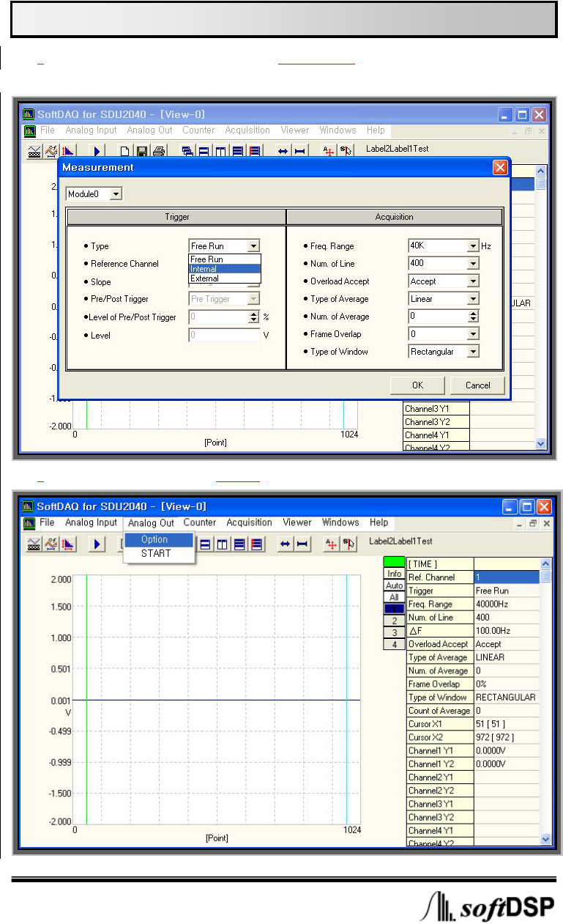Screen dimensions: 563x924
Task: Toggle the Auto button beside the lower graph
Action: pyautogui.click(x=395, y=585)
